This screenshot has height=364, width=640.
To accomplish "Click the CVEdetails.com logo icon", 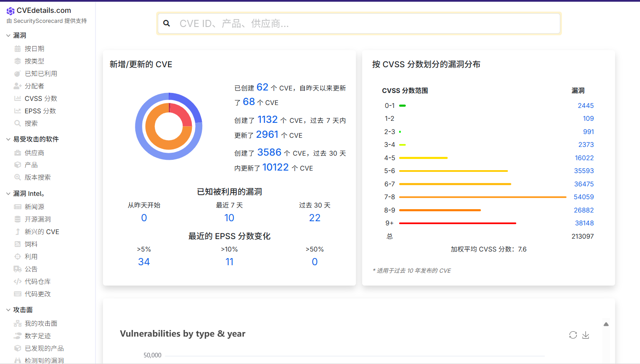I will [10, 11].
